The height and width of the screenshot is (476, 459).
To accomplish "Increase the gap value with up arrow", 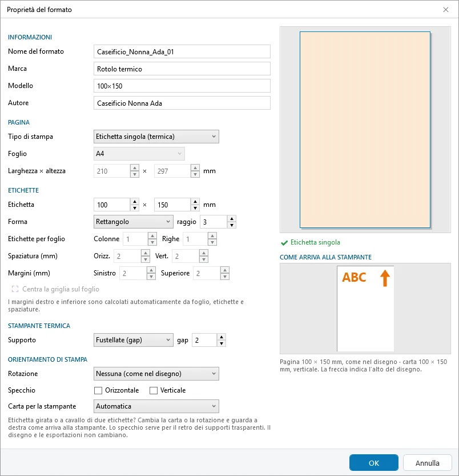I will [x=222, y=337].
